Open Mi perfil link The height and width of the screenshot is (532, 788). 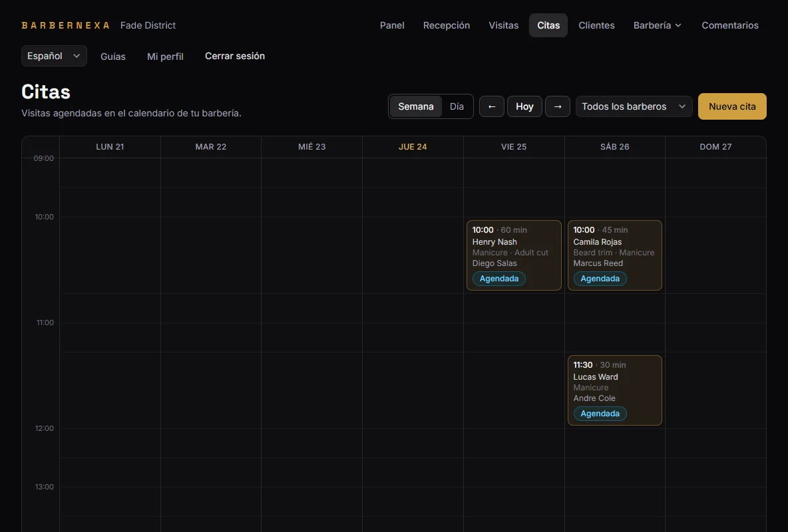point(165,57)
